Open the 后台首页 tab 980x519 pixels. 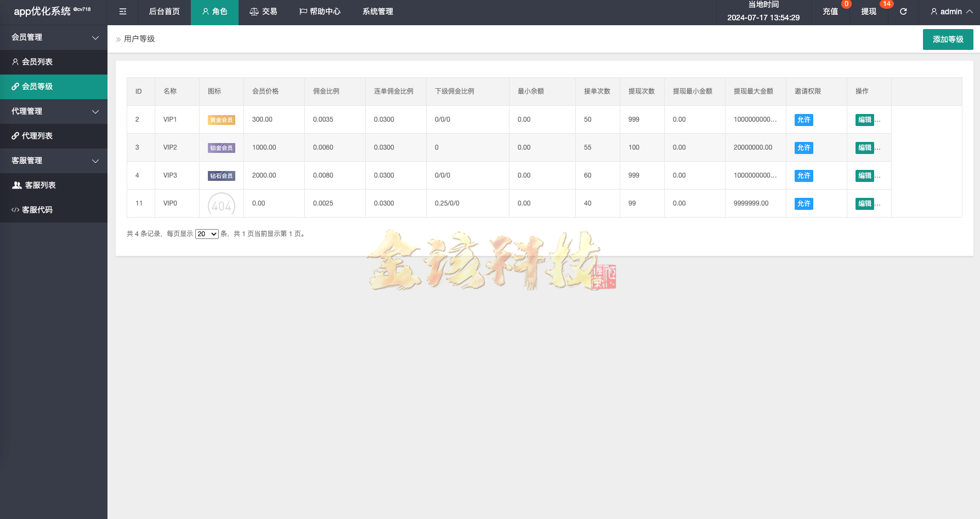click(x=164, y=11)
